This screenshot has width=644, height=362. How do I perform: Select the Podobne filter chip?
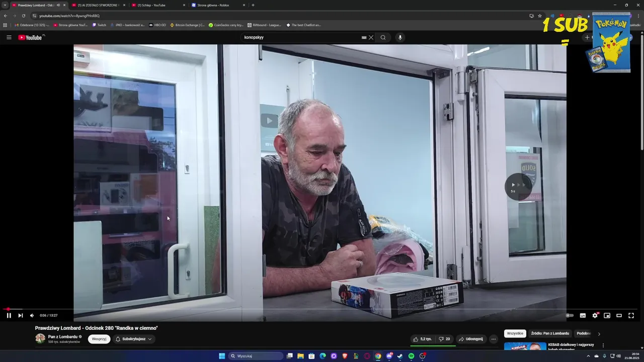click(584, 333)
